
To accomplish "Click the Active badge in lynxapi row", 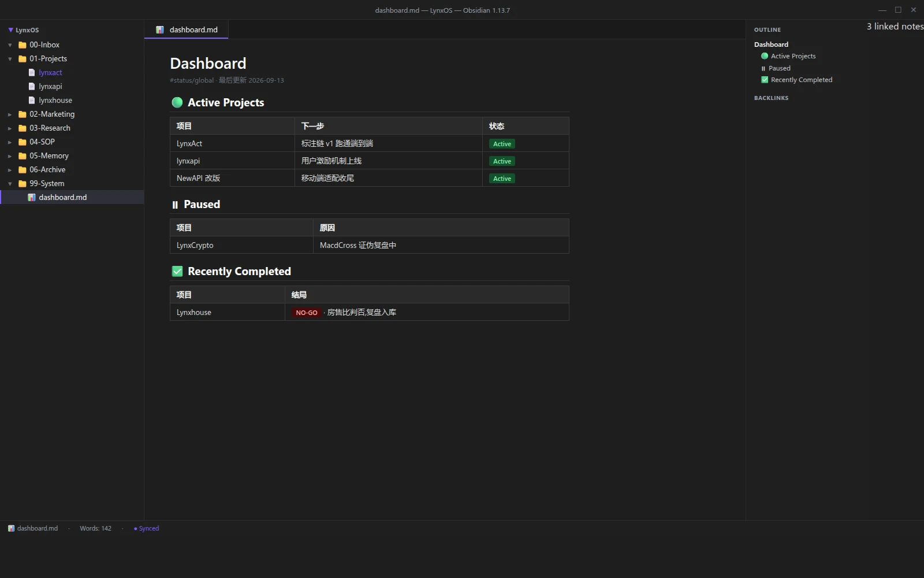I will (502, 161).
